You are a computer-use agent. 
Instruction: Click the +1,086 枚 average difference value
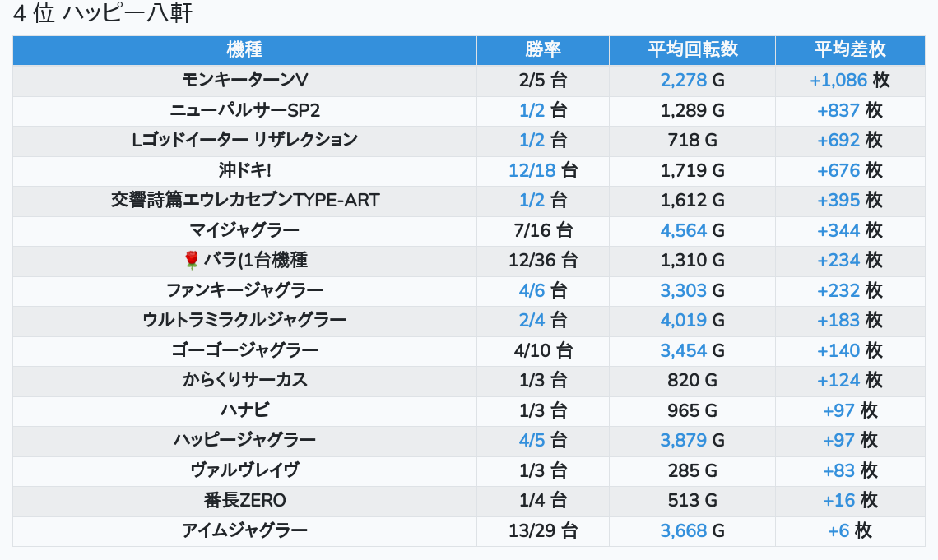coord(850,80)
